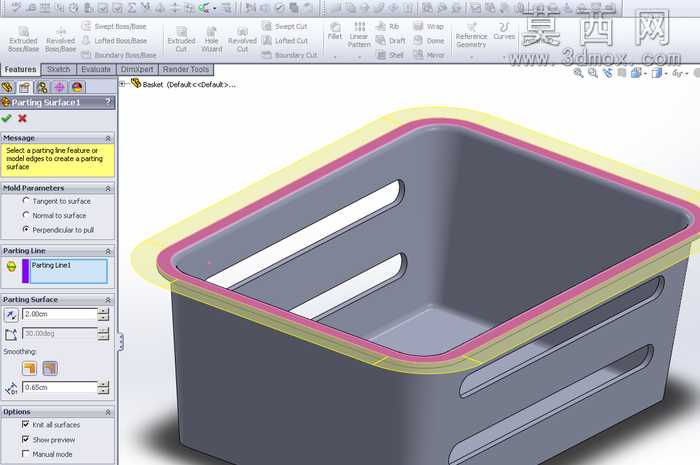Open the DimXpertManager tab icon

click(59, 87)
